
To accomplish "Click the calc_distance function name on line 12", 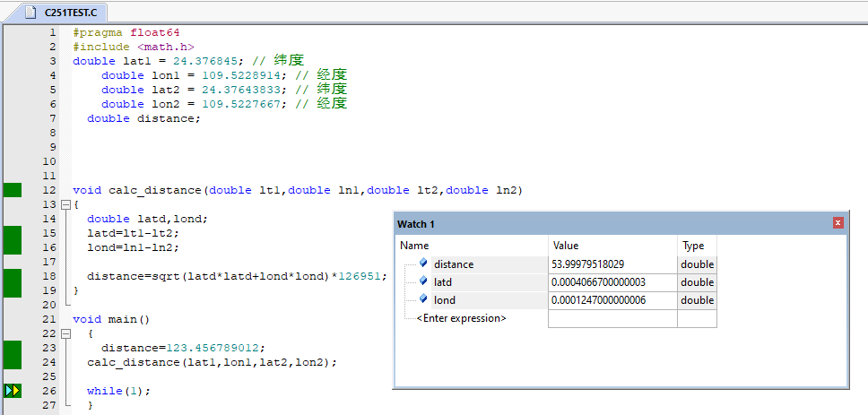I will point(155,190).
